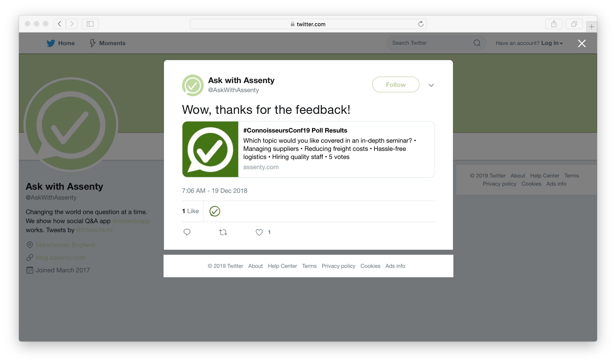616x364 pixels.
Task: Open the Moments tab
Action: [107, 43]
